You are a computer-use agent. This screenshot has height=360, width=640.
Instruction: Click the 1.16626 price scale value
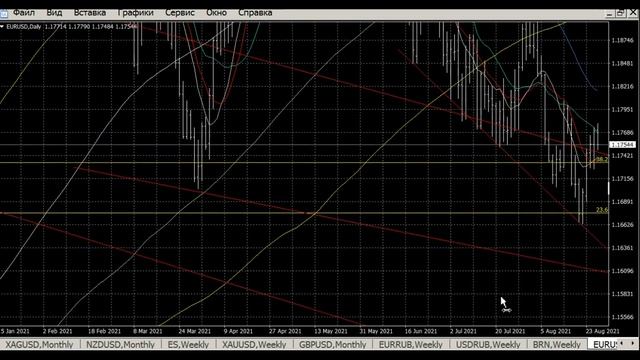622,224
